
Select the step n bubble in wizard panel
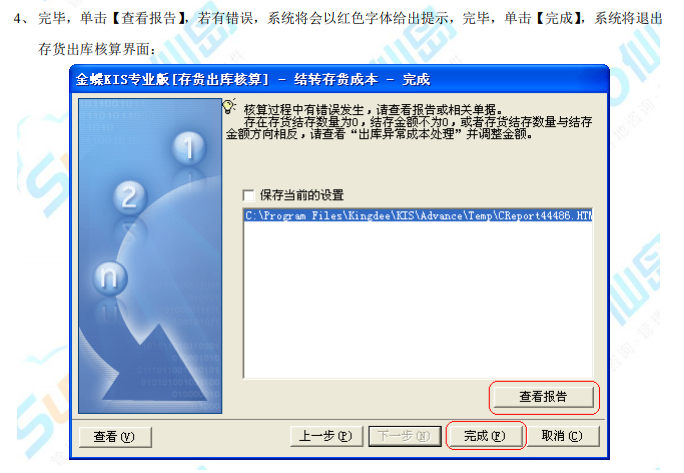click(110, 278)
